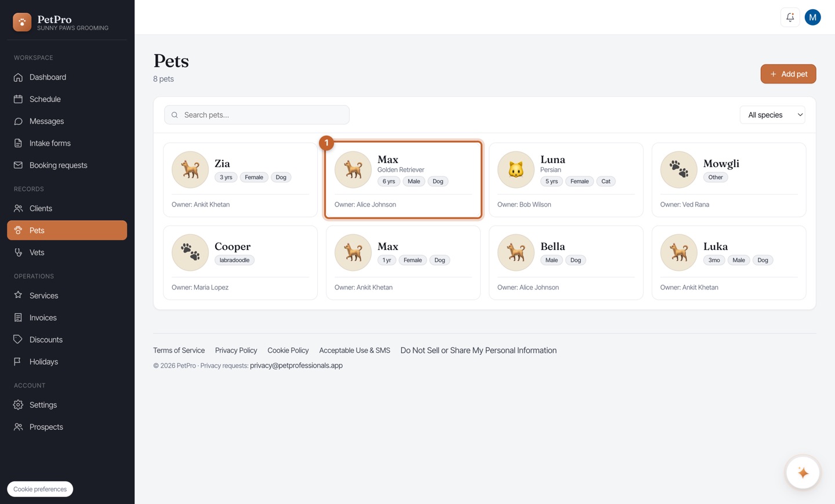This screenshot has height=504, width=835.
Task: Click the privacy@petprofessionals.app email link
Action: 296,365
